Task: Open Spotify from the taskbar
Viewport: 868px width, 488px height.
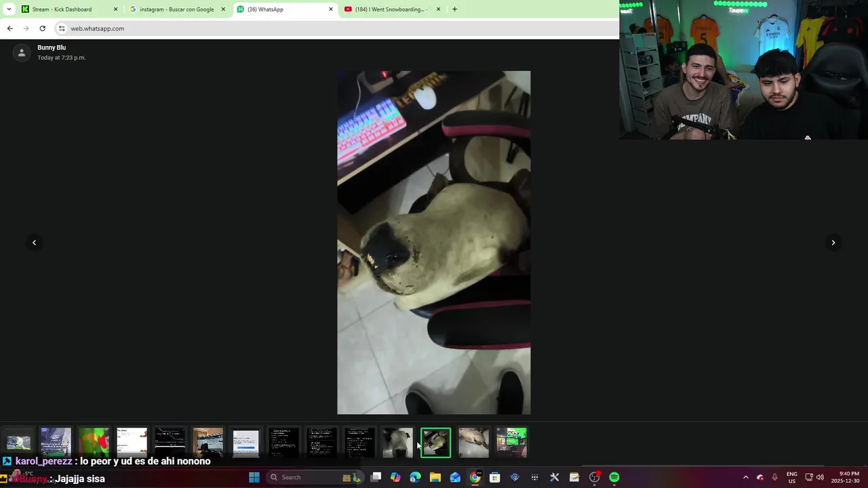Action: pos(614,477)
